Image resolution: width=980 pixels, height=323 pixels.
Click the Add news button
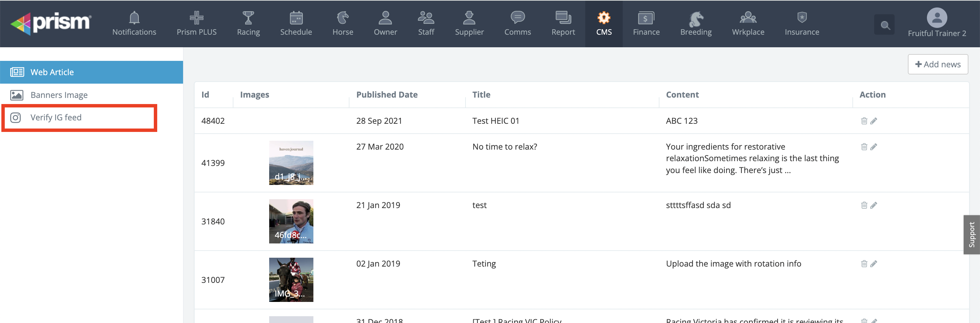click(x=937, y=64)
